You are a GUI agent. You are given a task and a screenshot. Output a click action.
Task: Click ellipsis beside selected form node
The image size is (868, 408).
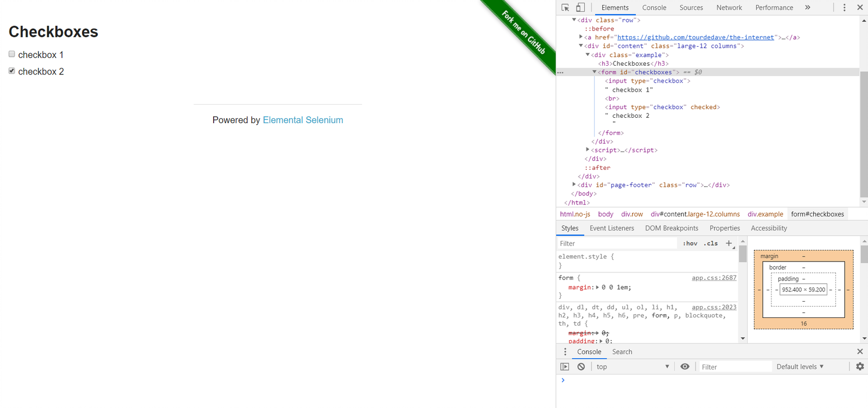[x=560, y=72]
